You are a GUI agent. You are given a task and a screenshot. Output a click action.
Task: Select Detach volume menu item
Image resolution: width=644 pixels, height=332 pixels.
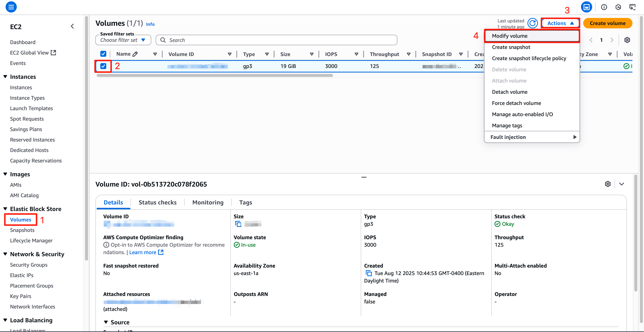point(532,92)
